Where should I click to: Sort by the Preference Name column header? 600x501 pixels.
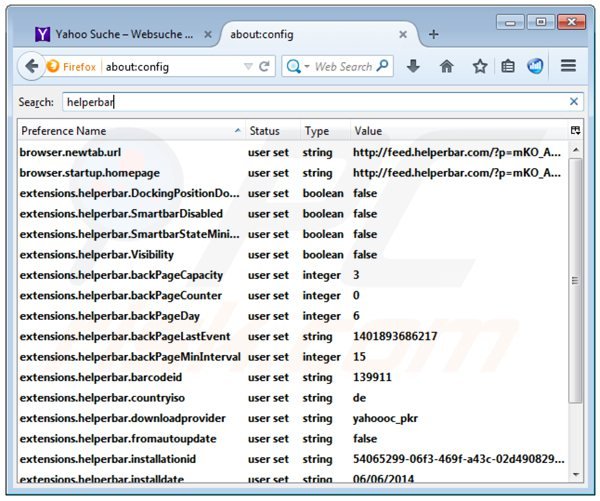130,131
